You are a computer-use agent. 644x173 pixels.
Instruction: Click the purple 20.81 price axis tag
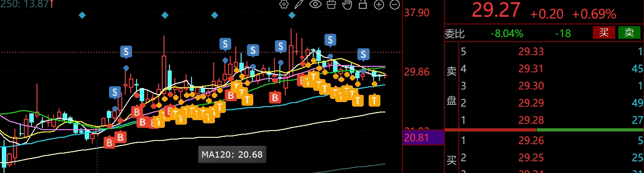[x=423, y=137]
